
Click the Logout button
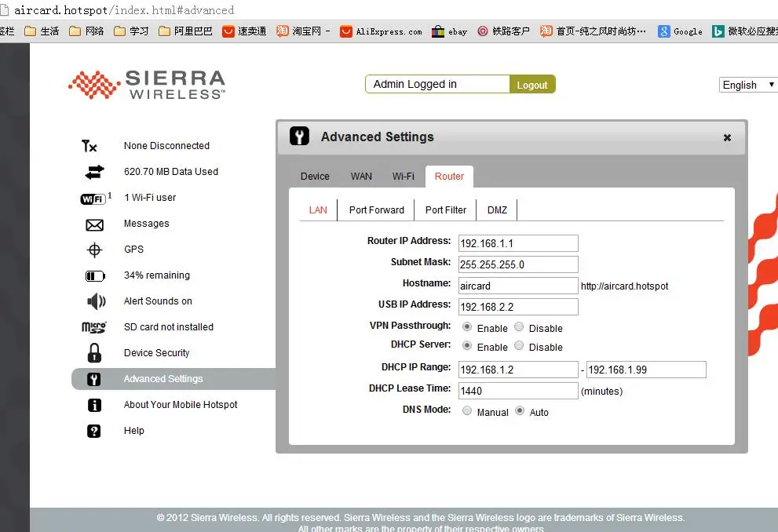(532, 85)
